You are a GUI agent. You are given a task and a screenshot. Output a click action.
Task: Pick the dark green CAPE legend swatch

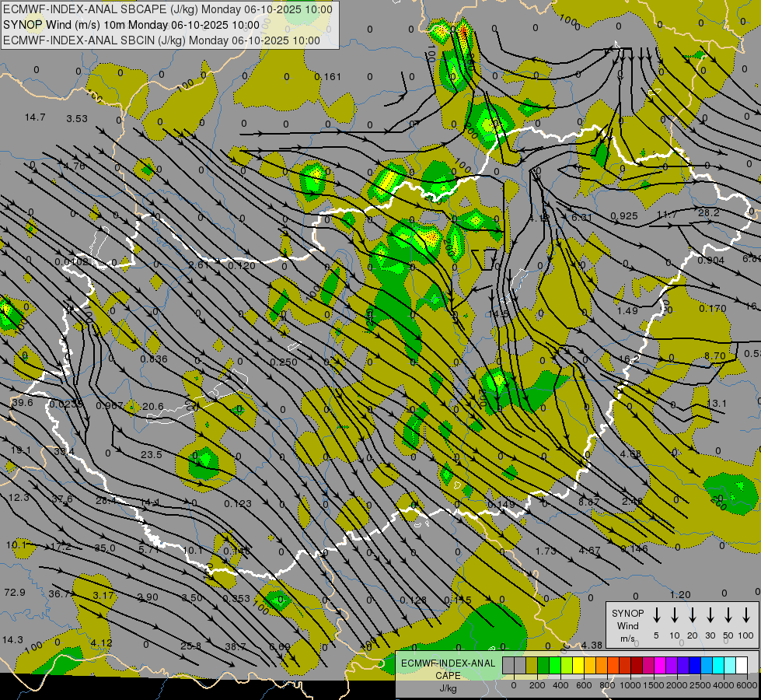[x=543, y=665]
